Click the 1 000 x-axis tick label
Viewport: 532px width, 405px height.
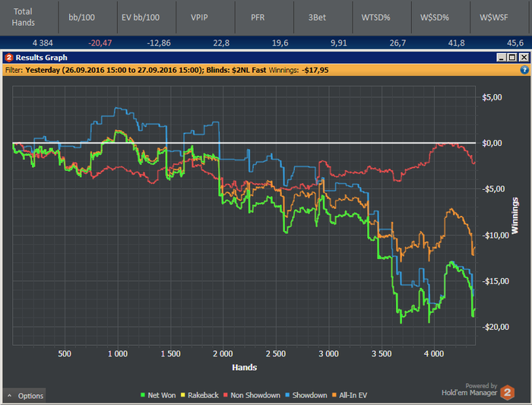[118, 354]
